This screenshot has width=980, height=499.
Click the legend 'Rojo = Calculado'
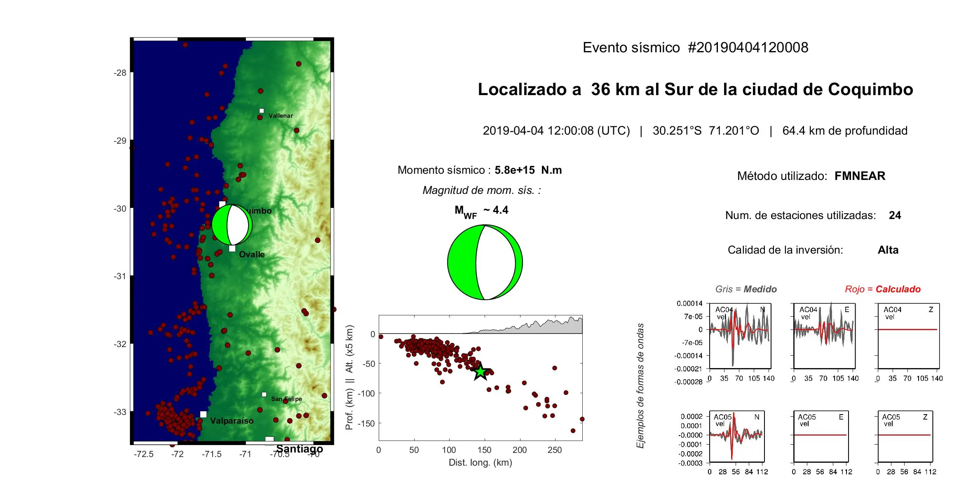point(882,289)
